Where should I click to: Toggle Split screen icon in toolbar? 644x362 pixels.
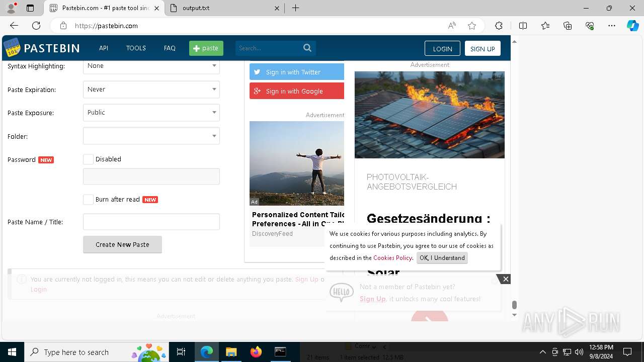(x=523, y=26)
